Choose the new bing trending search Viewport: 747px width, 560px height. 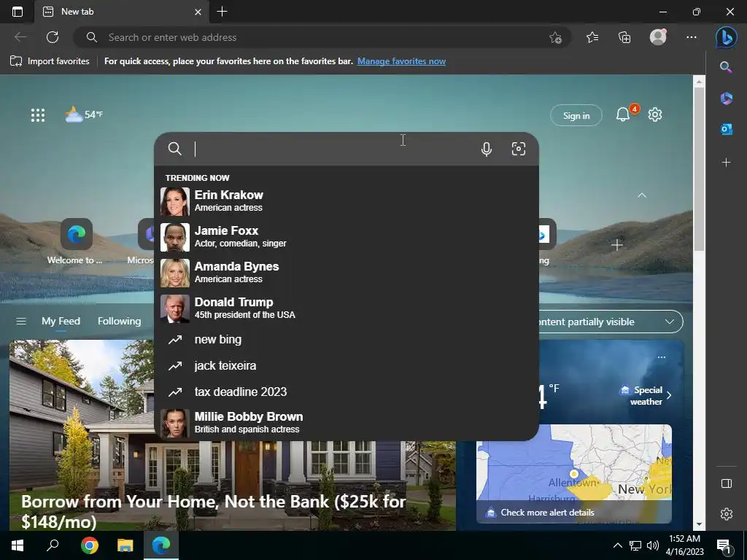click(347, 340)
